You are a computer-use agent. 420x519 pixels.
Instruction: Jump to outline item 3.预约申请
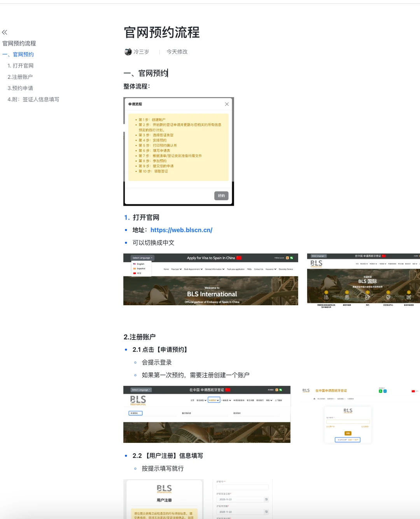[20, 88]
